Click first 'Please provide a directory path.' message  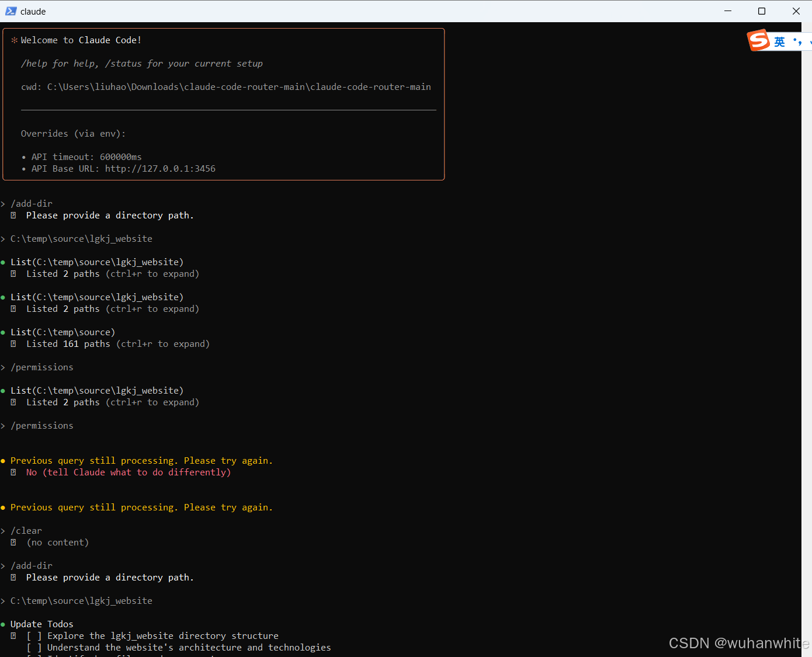click(x=110, y=215)
